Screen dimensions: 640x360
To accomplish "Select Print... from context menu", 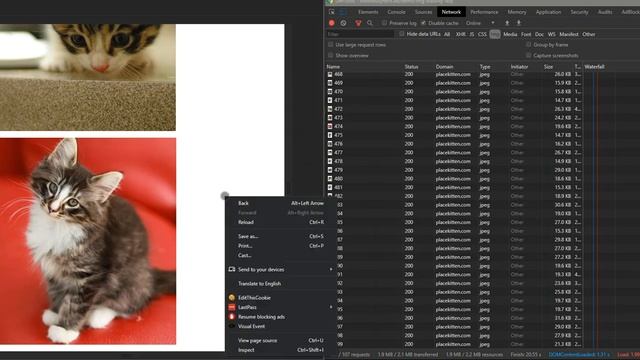I will (281, 246).
